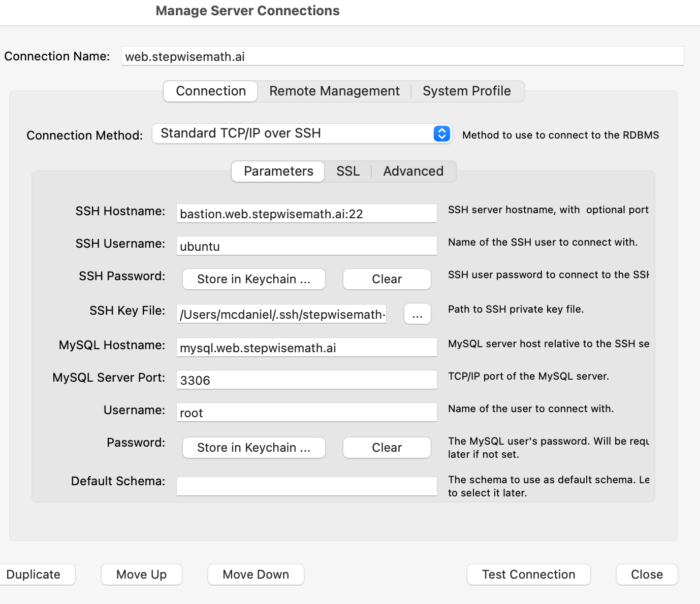Switch to the Connection tab

click(x=210, y=91)
